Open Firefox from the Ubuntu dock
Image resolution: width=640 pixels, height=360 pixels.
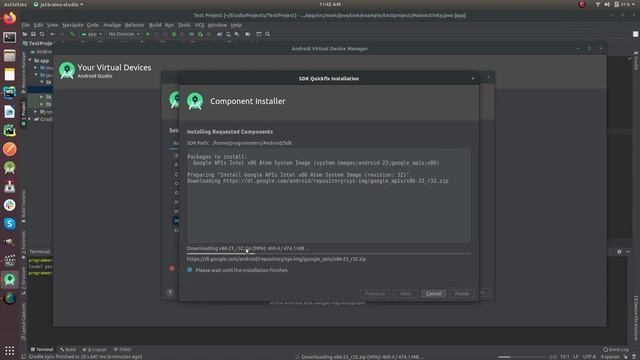[x=9, y=18]
